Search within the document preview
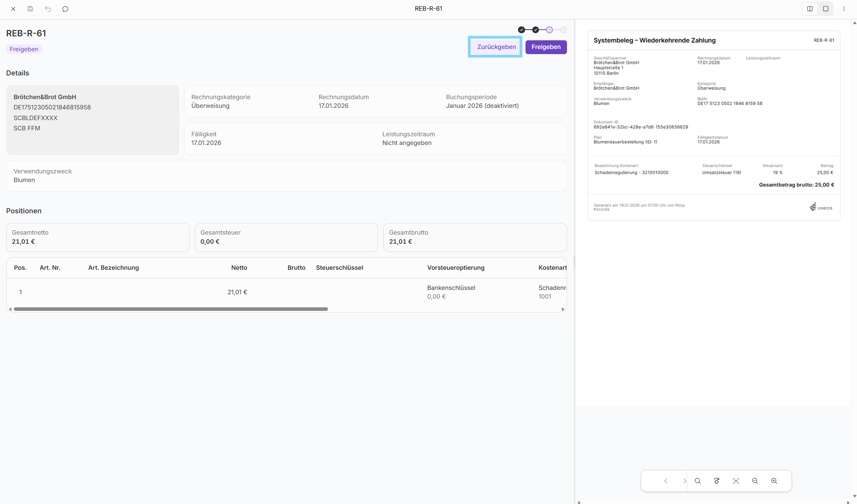The width and height of the screenshot is (857, 504). (x=697, y=481)
